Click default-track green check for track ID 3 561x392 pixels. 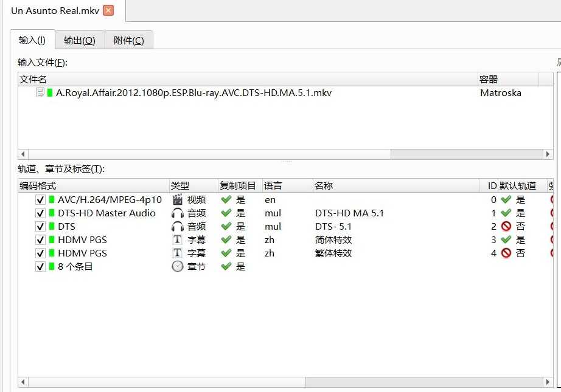[506, 239]
